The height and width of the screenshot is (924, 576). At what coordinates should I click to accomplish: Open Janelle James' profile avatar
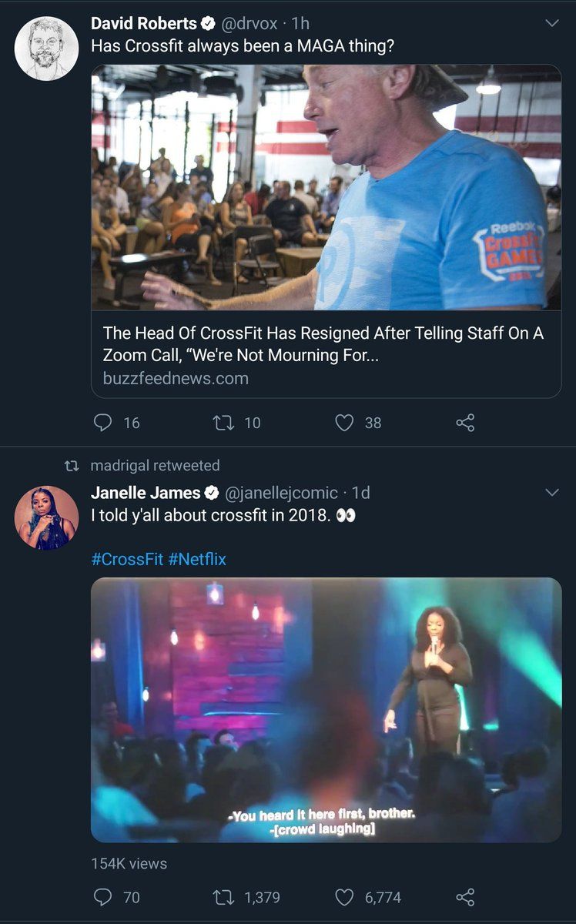point(46,517)
